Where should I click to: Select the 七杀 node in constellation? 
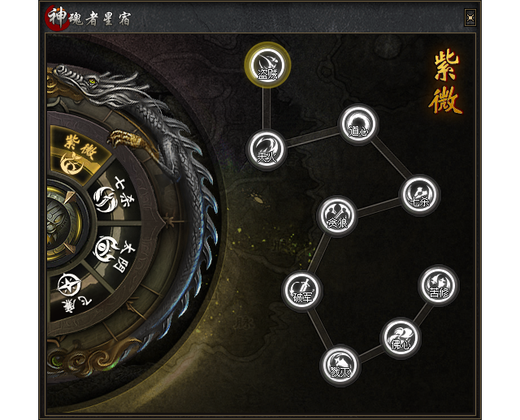(419, 195)
